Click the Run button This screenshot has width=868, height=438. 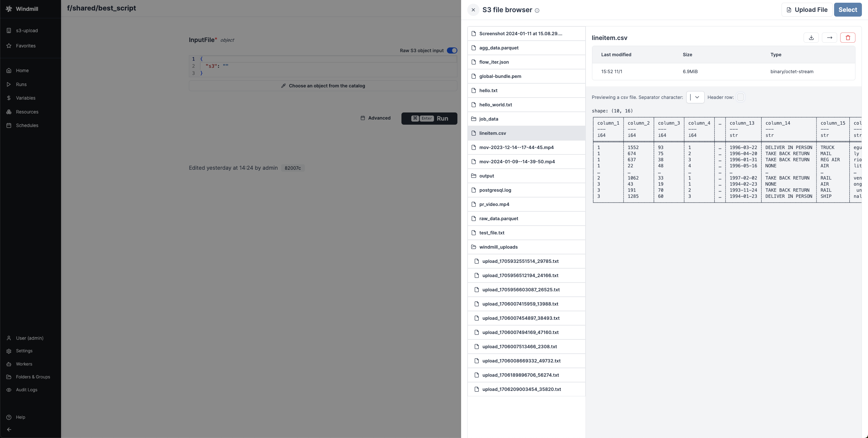[x=429, y=119]
